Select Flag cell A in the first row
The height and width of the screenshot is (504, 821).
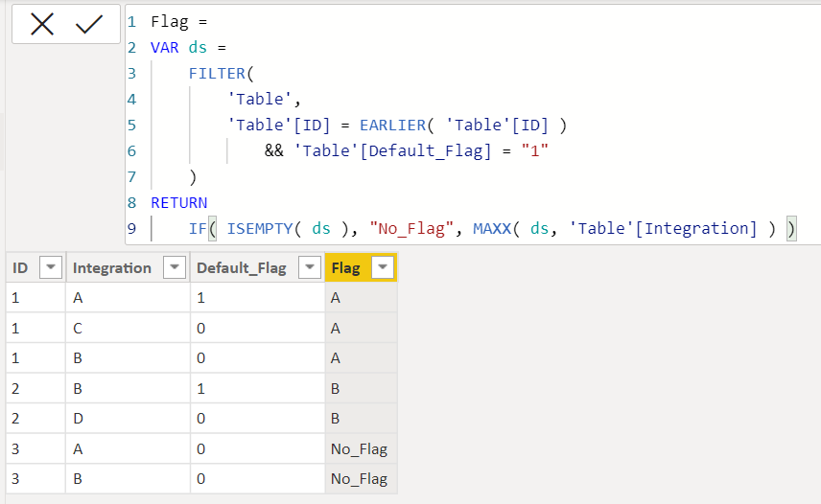[362, 297]
